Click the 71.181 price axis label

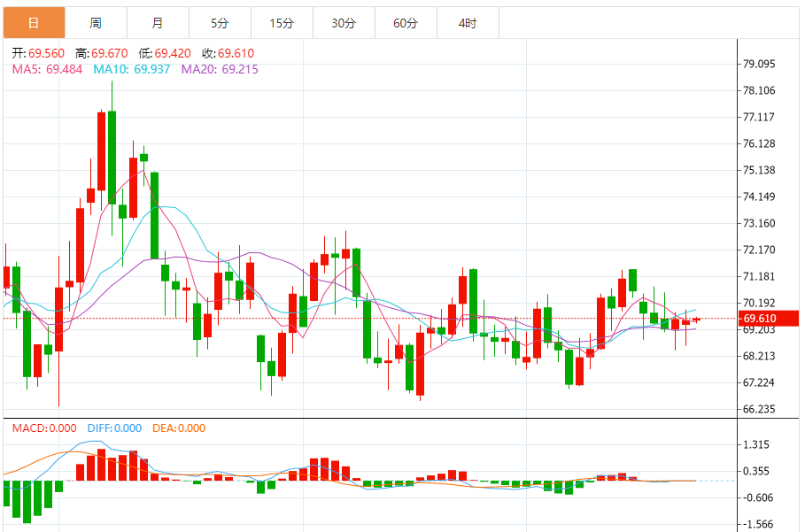(x=759, y=276)
